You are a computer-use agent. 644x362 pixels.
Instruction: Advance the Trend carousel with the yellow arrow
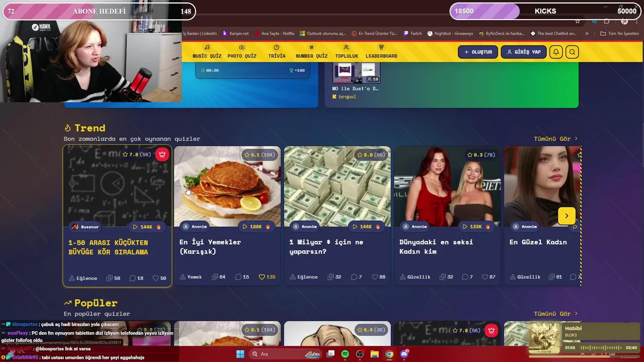pos(567,216)
